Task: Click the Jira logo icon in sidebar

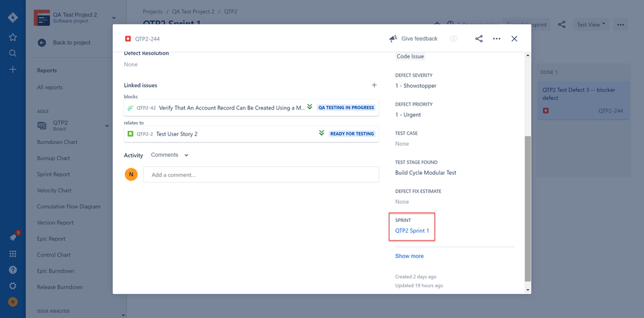Action: 13,17
